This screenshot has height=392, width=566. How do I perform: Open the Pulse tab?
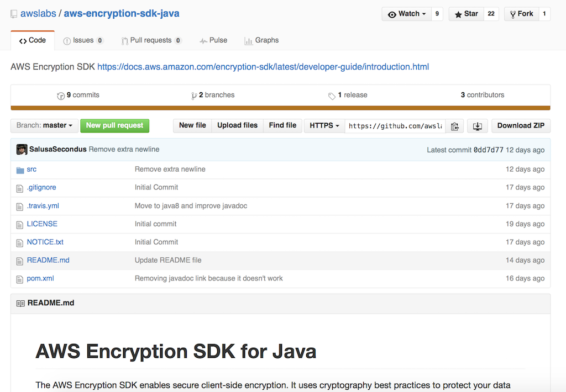[x=213, y=40]
